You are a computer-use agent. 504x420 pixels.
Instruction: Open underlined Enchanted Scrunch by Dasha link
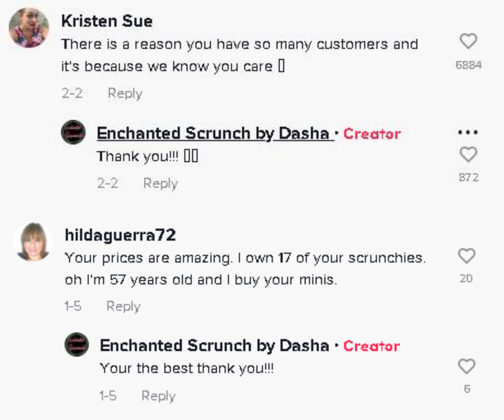(x=213, y=134)
